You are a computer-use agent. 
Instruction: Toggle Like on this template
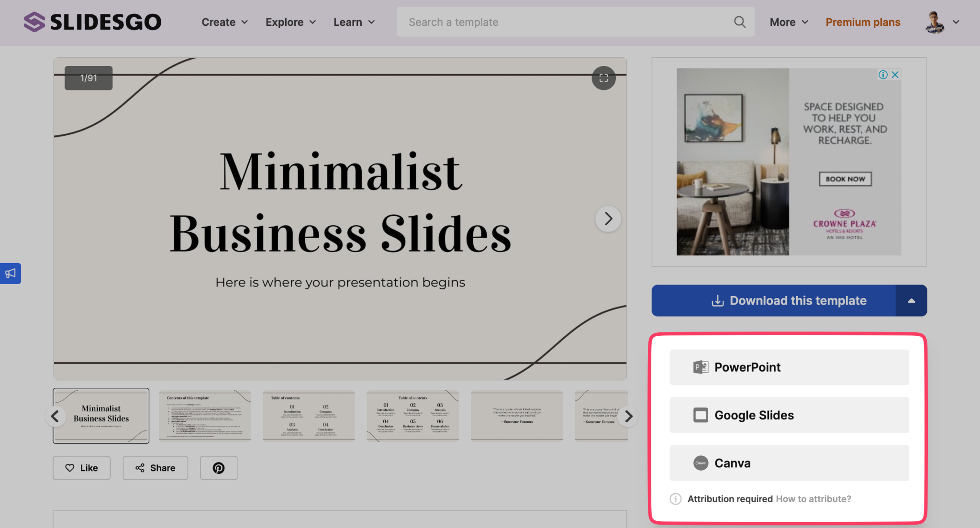pos(81,468)
